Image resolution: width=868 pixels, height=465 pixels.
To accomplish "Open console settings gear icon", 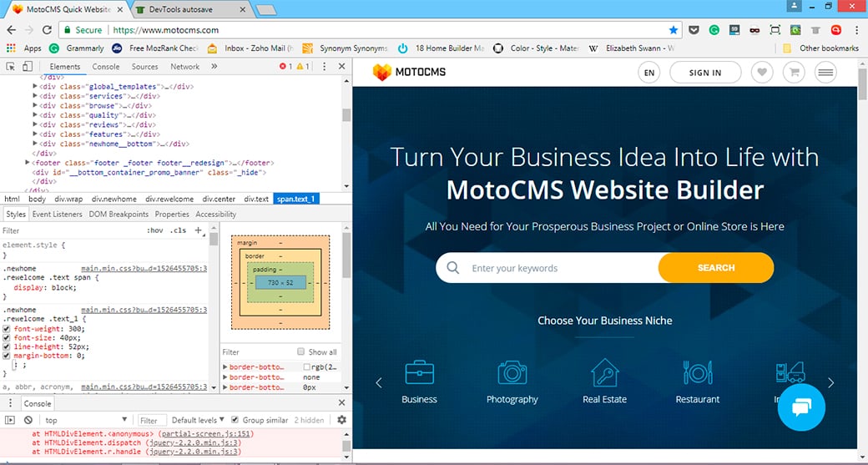I will 341,420.
